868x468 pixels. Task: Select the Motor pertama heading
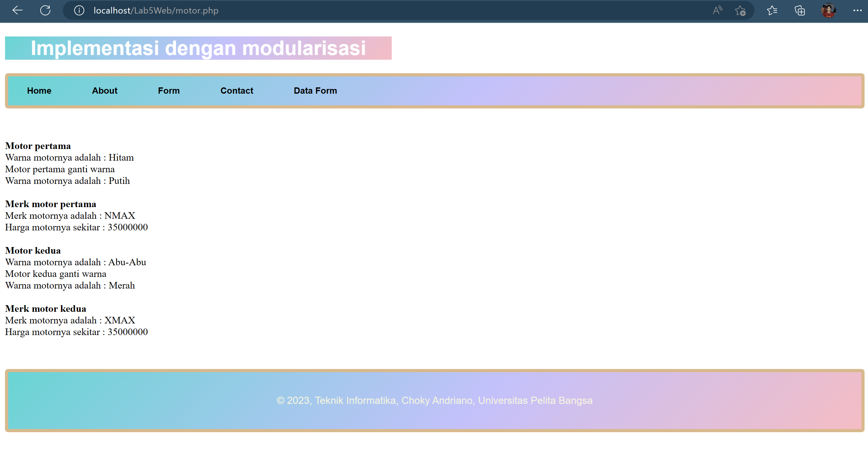(38, 146)
